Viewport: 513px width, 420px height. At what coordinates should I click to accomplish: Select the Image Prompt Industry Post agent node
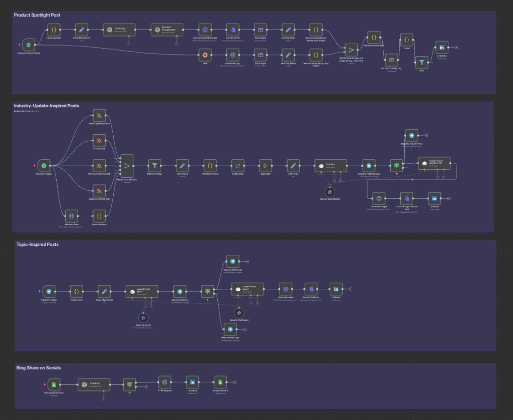point(434,163)
